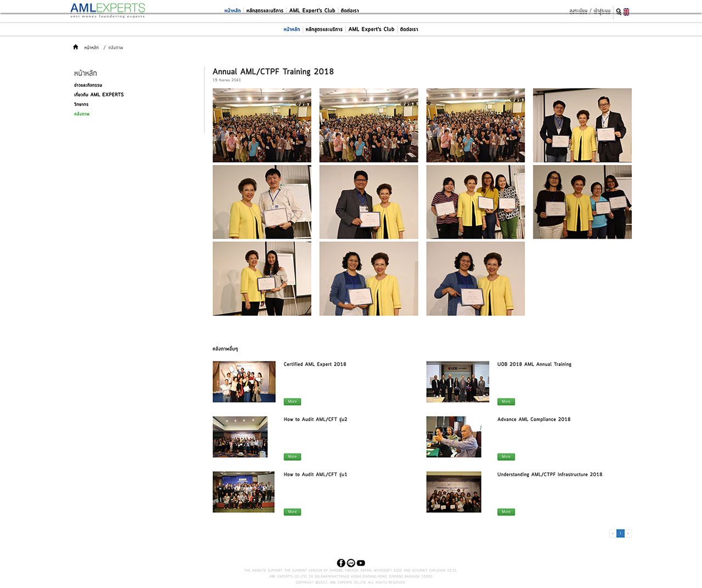
Task: Open the How to Audit AML/CFT รุ่น2 title
Action: coord(315,420)
